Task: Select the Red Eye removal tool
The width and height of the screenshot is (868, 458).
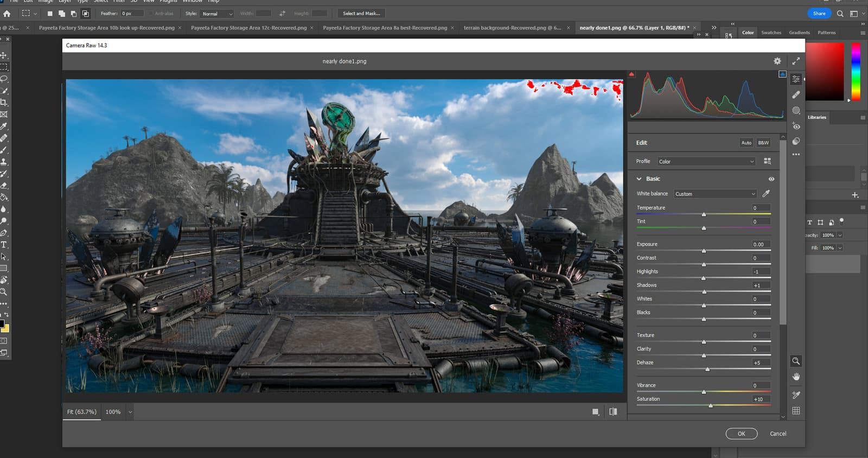Action: (796, 126)
